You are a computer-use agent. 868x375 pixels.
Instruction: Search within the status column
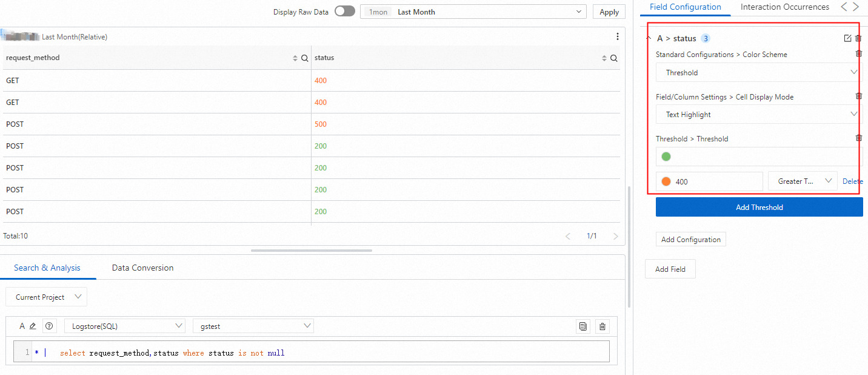pyautogui.click(x=614, y=58)
